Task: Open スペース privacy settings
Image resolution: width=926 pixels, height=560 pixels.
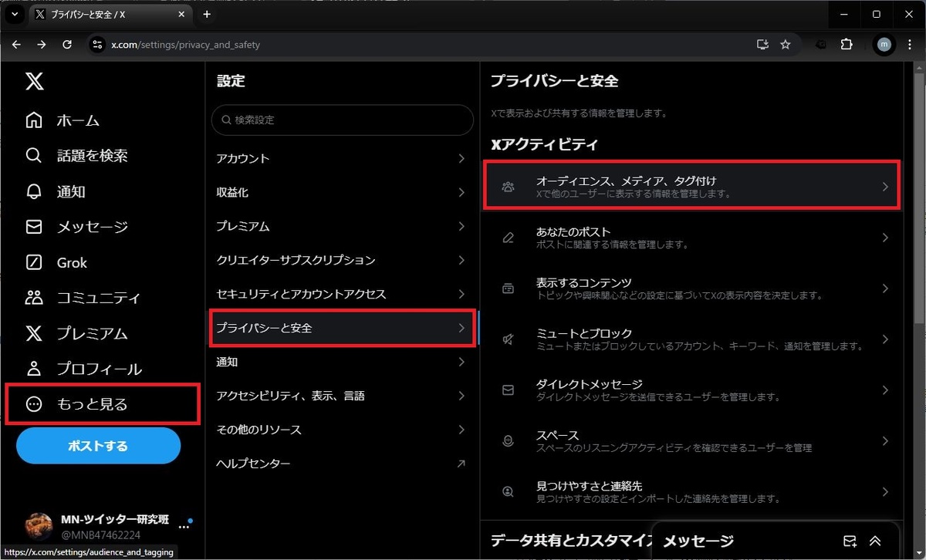Action: (x=691, y=441)
